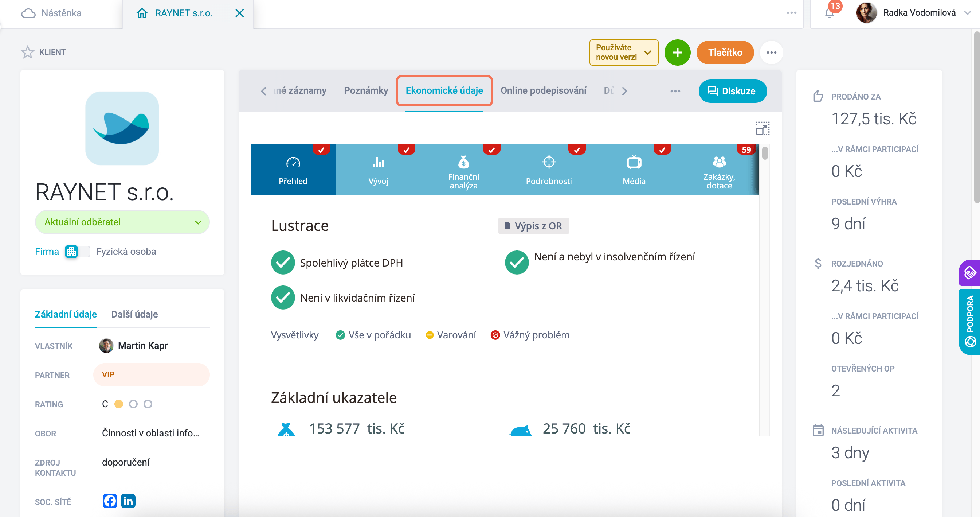Click the green plus add button
The width and height of the screenshot is (980, 517).
click(677, 53)
